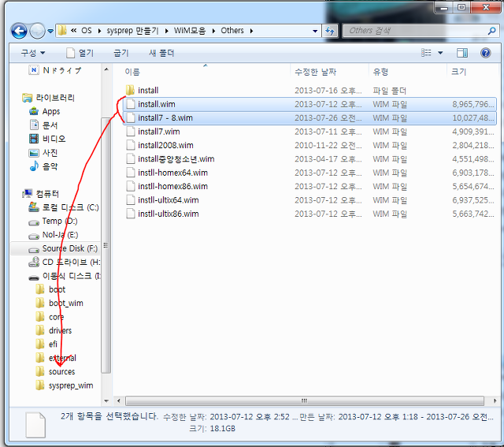Click 새 폴더 new folder button
The width and height of the screenshot is (504, 447).
coord(161,53)
